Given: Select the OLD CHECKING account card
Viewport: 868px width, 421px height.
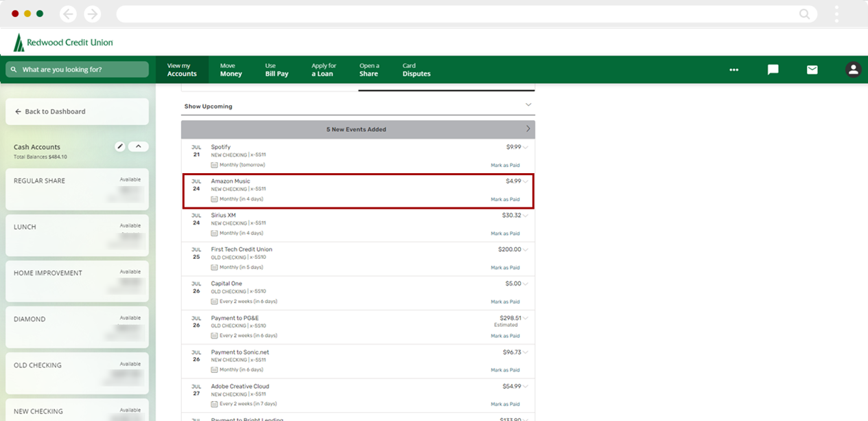Looking at the screenshot, I should coord(77,374).
